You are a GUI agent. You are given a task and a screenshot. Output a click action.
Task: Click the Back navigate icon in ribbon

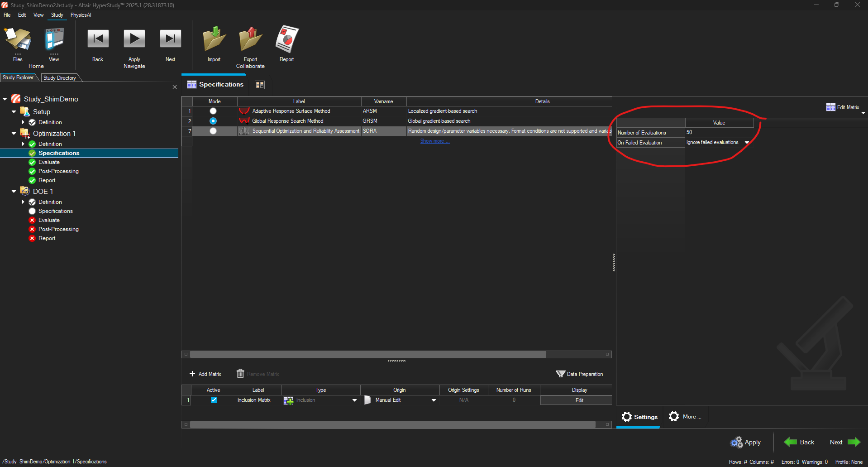pos(98,39)
